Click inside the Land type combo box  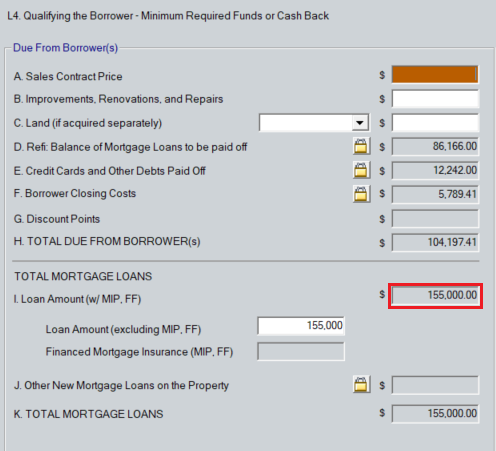(x=314, y=123)
